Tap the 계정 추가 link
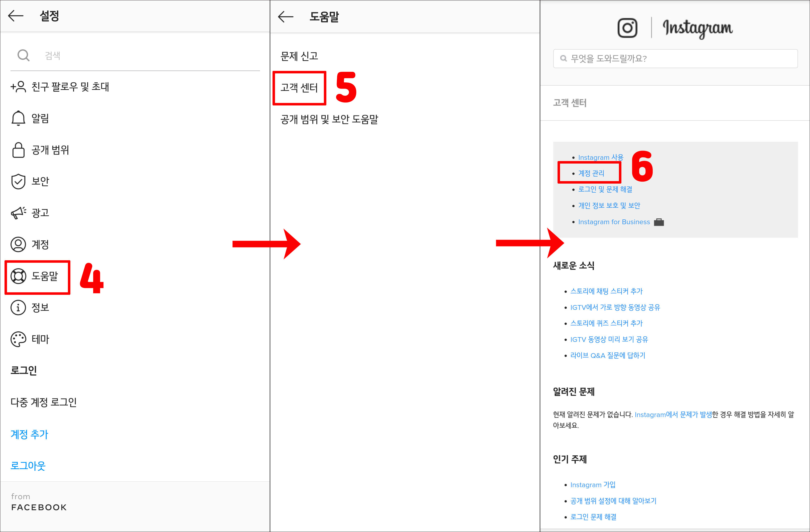The image size is (810, 532). (30, 434)
